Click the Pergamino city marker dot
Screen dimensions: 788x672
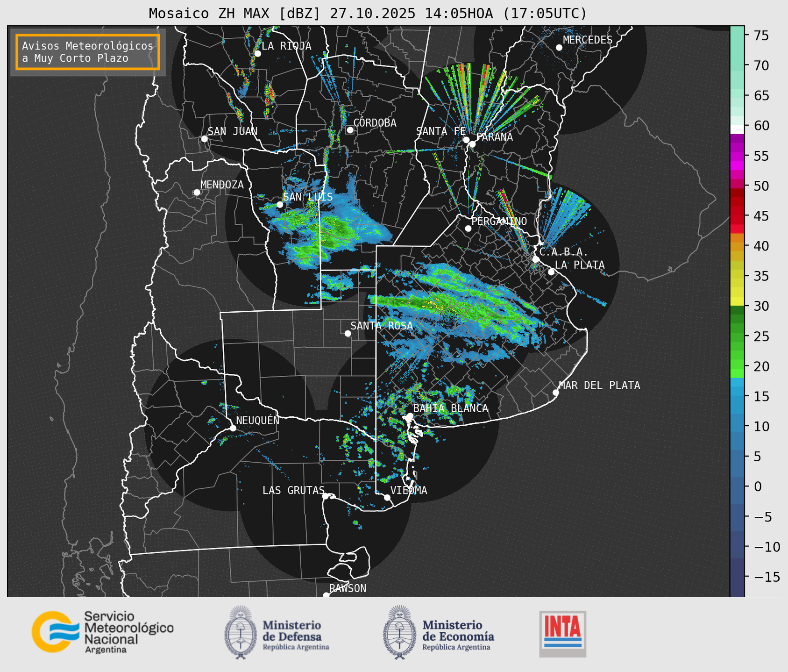(x=468, y=229)
